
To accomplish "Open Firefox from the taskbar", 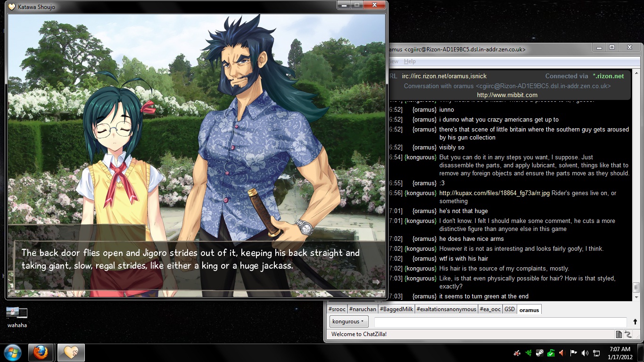I will 41,353.
